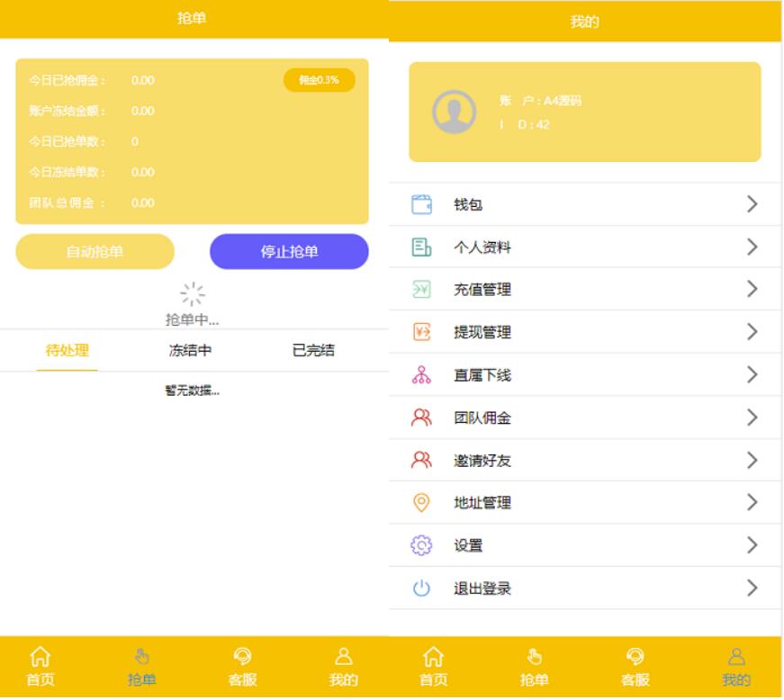Tap 我的 person icon in 抢单 screen
Screen dimensions: 784x700
pos(344,657)
